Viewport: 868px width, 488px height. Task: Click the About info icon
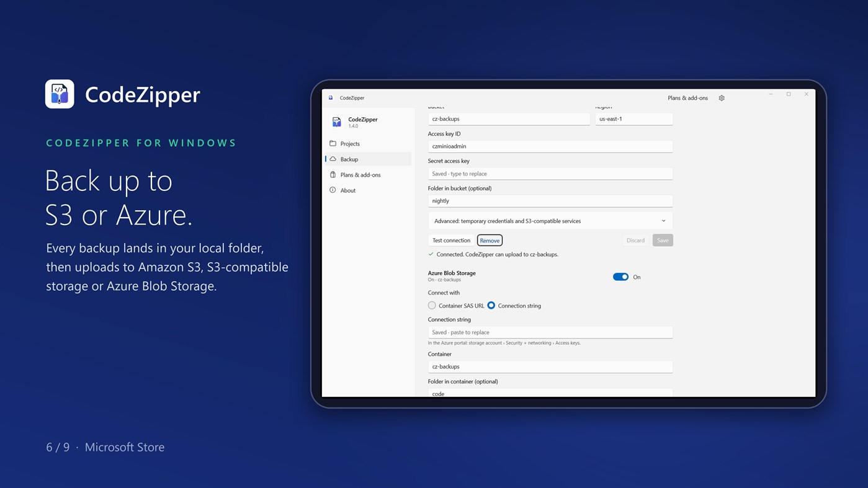click(x=333, y=190)
